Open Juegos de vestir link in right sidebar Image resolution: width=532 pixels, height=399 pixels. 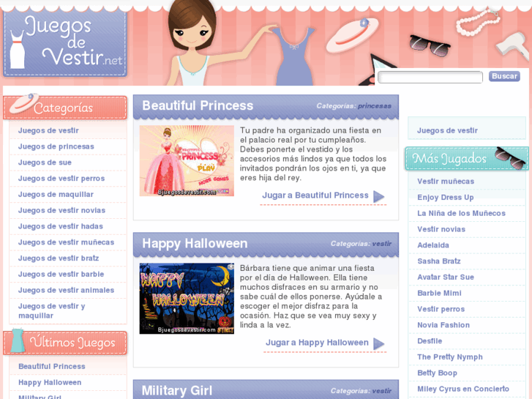pyautogui.click(x=447, y=130)
